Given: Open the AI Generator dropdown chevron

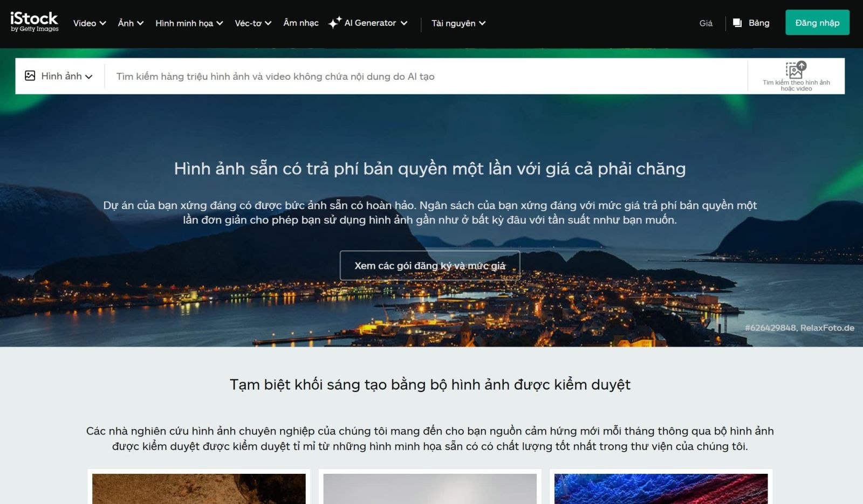Looking at the screenshot, I should pyautogui.click(x=404, y=23).
